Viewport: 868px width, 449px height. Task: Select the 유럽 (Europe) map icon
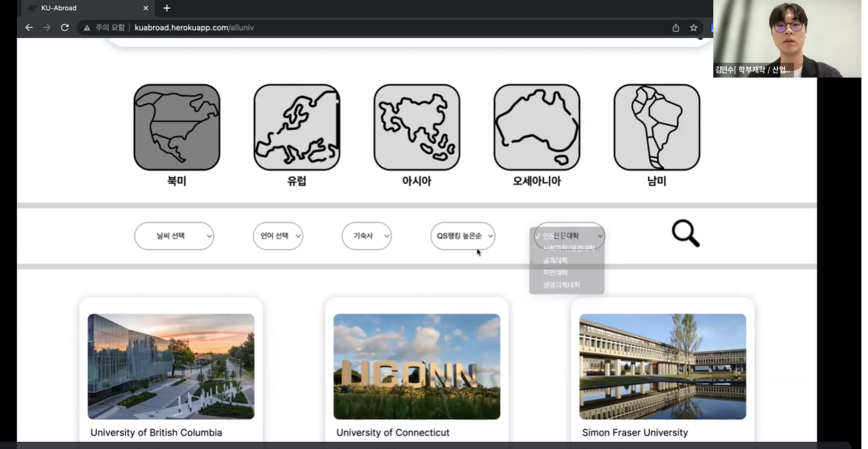click(297, 127)
